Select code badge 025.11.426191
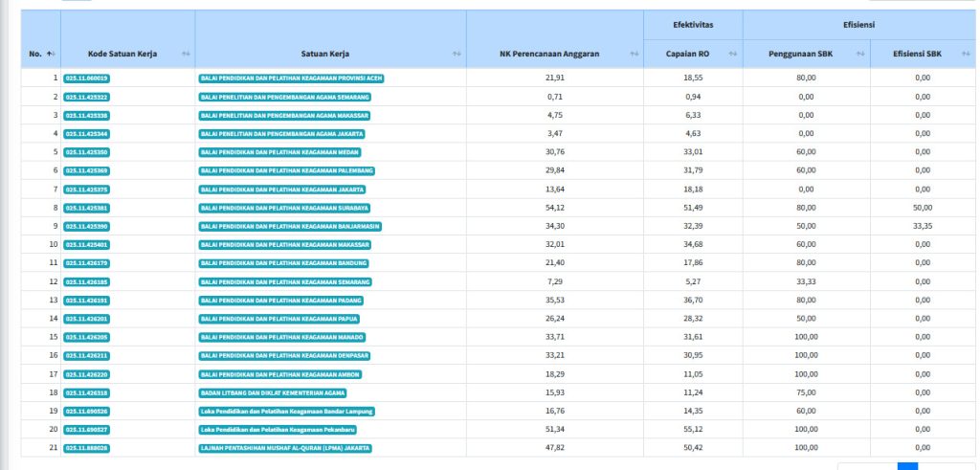 87,300
